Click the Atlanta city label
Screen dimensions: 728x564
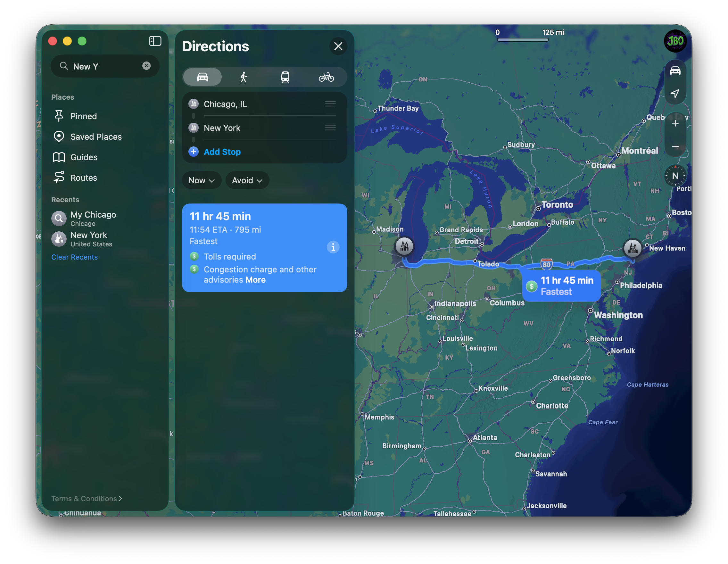485,438
